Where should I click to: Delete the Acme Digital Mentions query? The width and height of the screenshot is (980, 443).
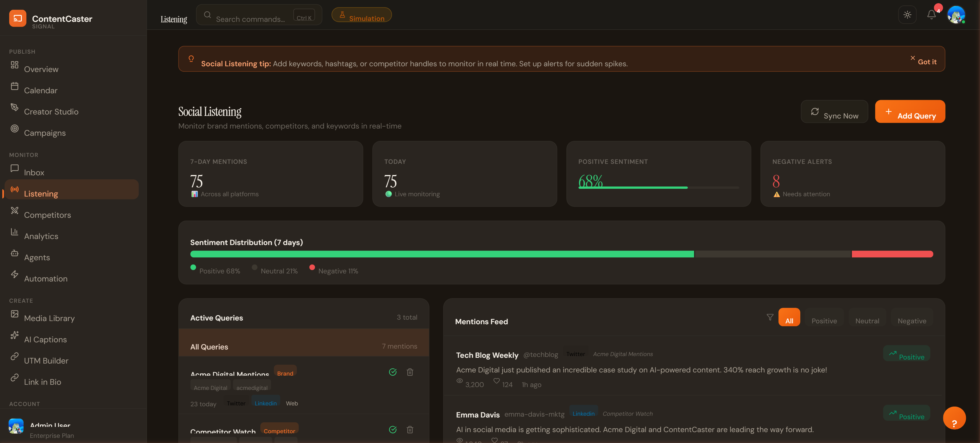(x=410, y=372)
